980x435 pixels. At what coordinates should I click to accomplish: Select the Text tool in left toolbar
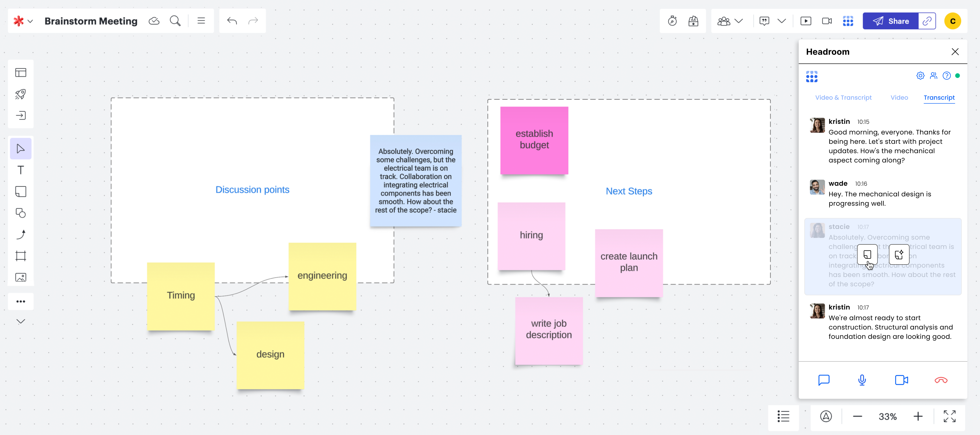21,170
